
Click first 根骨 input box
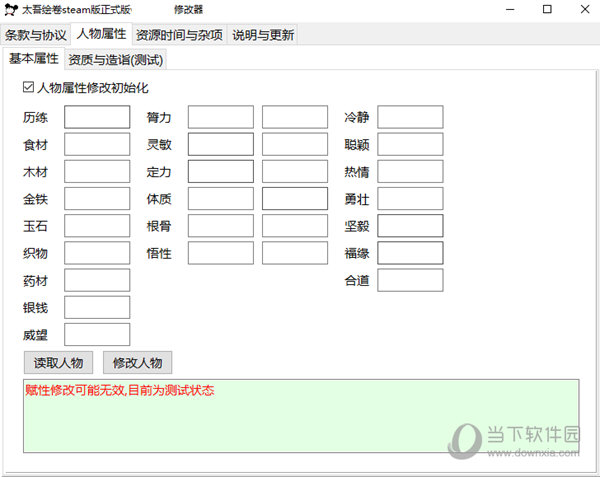(221, 226)
